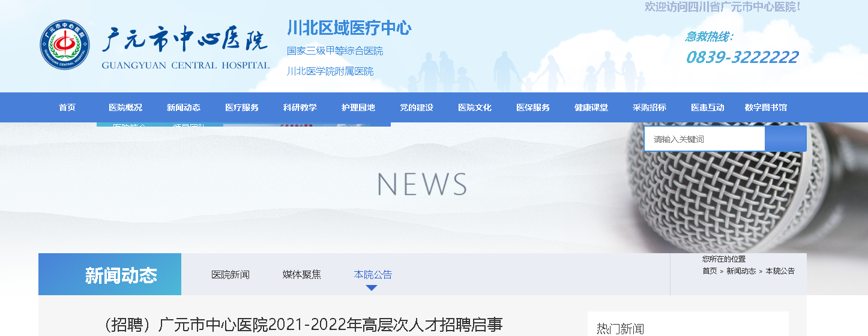Open the 医保服务 menu

coord(533,108)
